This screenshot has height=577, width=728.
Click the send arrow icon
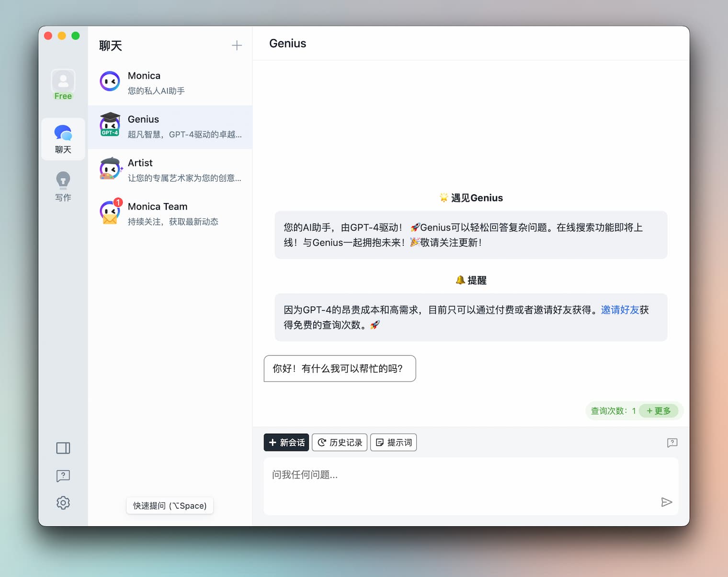(x=667, y=502)
